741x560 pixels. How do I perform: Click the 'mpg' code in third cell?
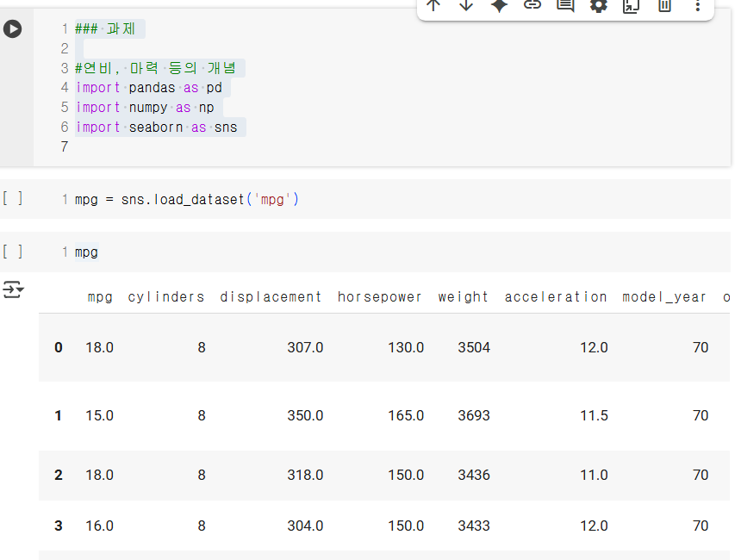(86, 252)
